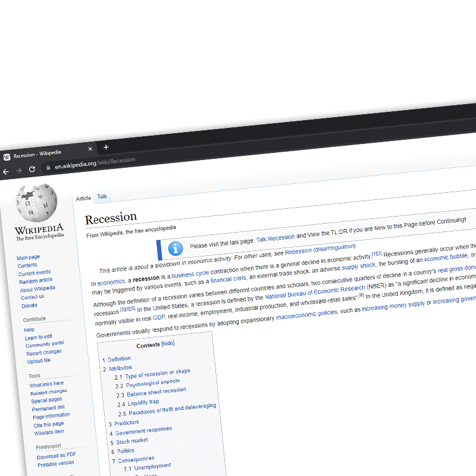Open Learn to edit link
The height and width of the screenshot is (476, 476).
(x=39, y=337)
